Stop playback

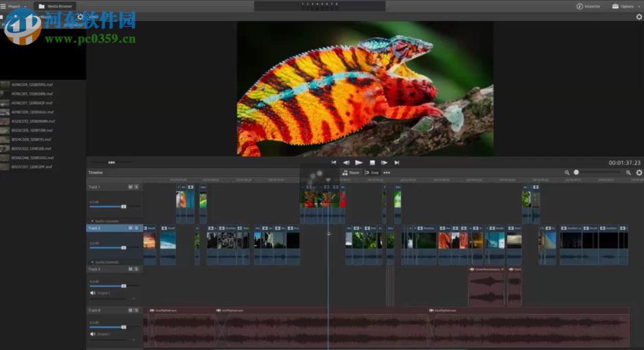pos(372,162)
